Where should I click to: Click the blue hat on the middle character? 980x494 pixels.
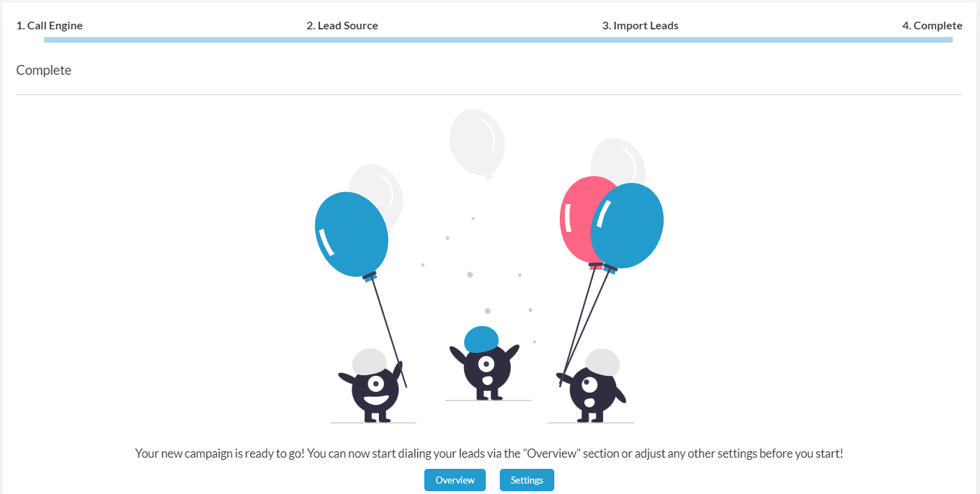tap(482, 339)
